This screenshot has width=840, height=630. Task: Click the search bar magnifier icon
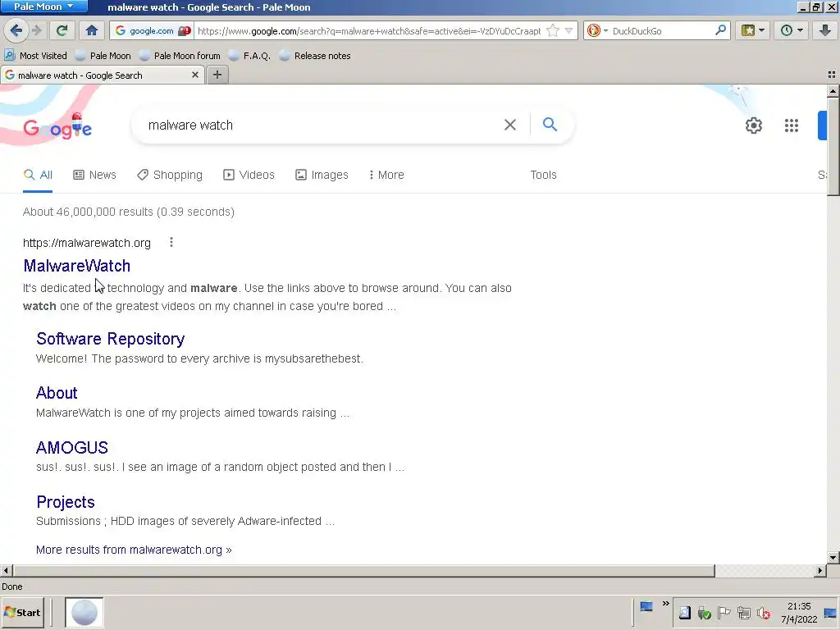coord(720,30)
